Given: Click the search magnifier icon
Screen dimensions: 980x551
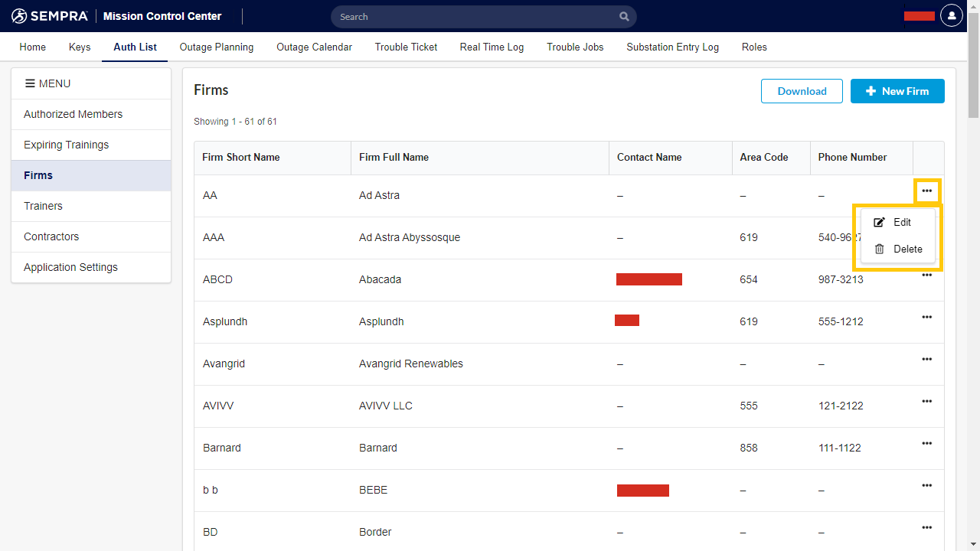Looking at the screenshot, I should pyautogui.click(x=625, y=16).
